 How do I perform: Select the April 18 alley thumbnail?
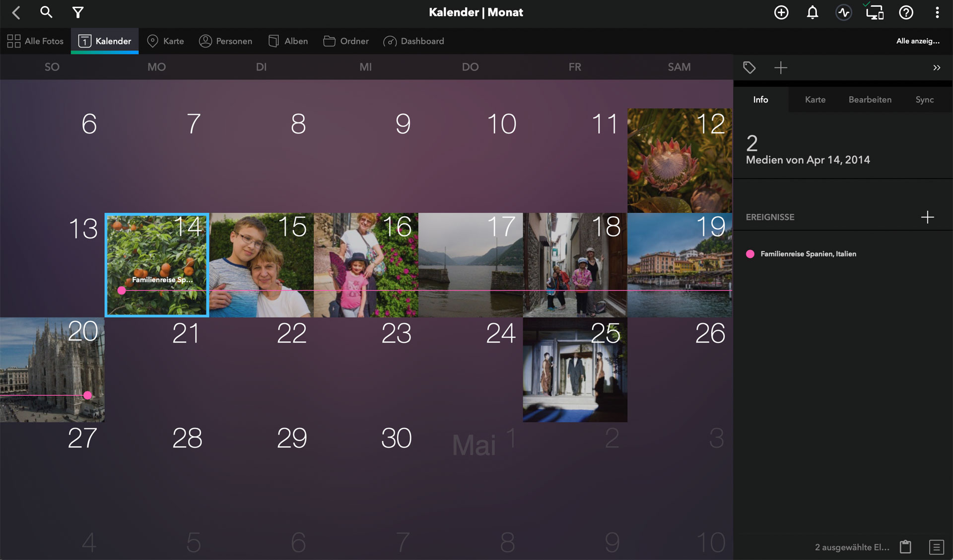pos(575,265)
